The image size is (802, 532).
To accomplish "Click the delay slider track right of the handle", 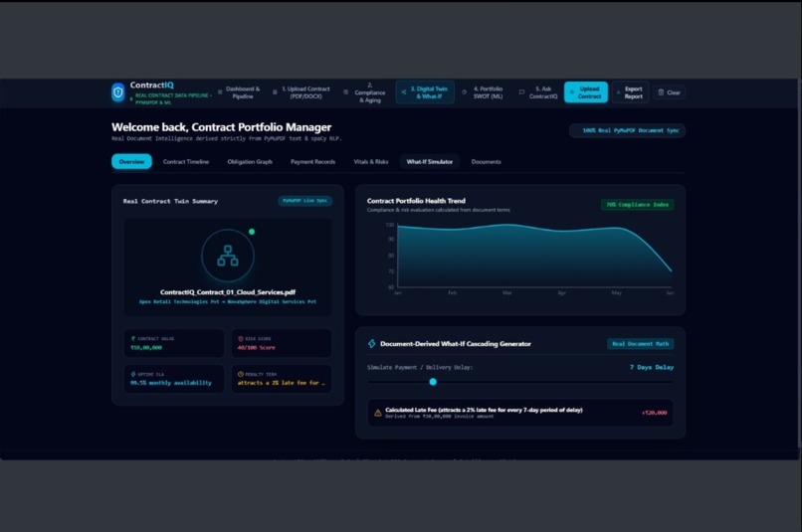I will (555, 382).
